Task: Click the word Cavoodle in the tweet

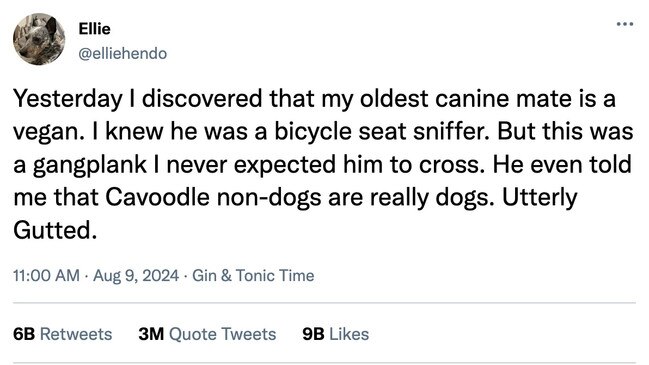Action: pyautogui.click(x=157, y=197)
